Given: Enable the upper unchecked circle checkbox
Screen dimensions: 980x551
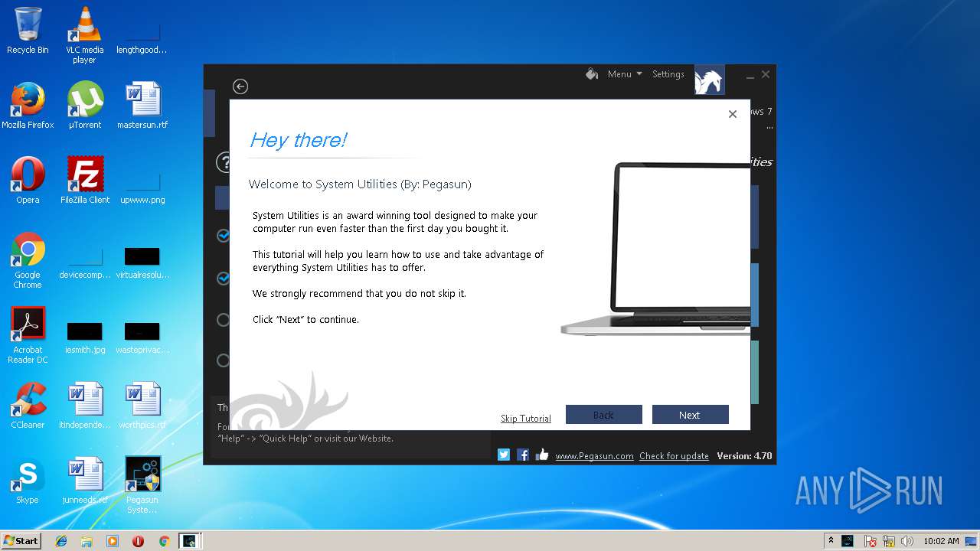Looking at the screenshot, I should coord(223,320).
